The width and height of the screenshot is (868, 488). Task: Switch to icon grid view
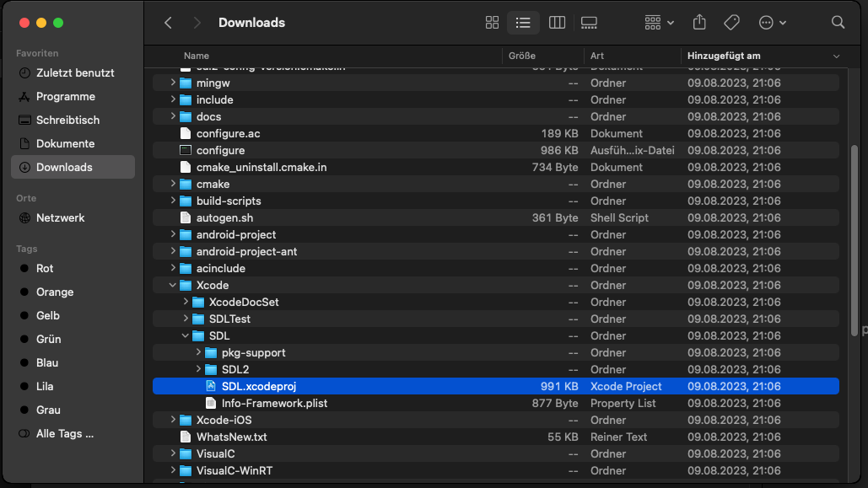[x=493, y=23]
